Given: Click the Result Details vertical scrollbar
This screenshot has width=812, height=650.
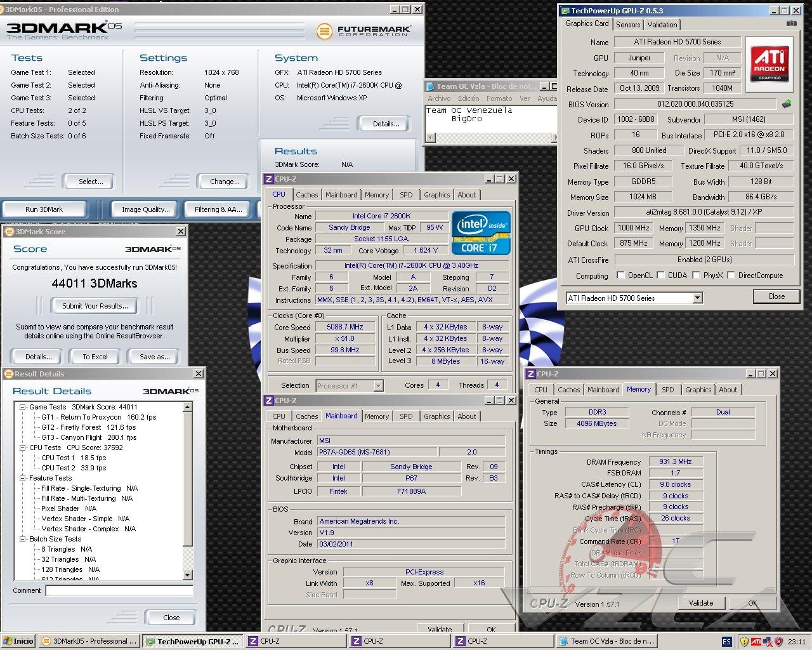Looking at the screenshot, I should point(188,491).
